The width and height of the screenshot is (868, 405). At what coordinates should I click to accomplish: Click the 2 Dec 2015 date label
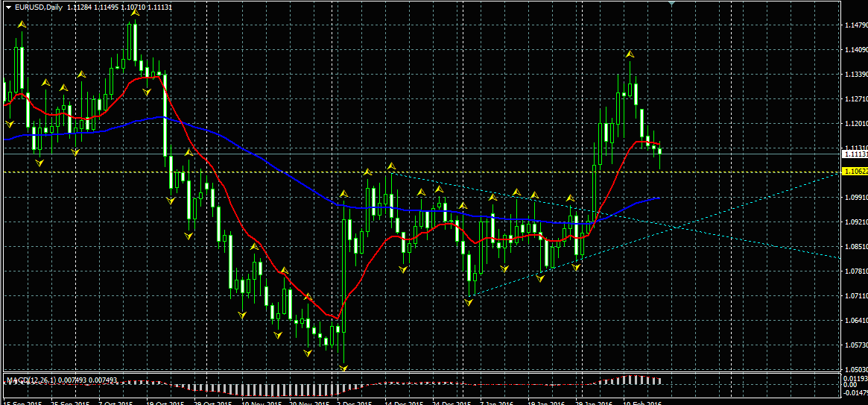point(356,403)
